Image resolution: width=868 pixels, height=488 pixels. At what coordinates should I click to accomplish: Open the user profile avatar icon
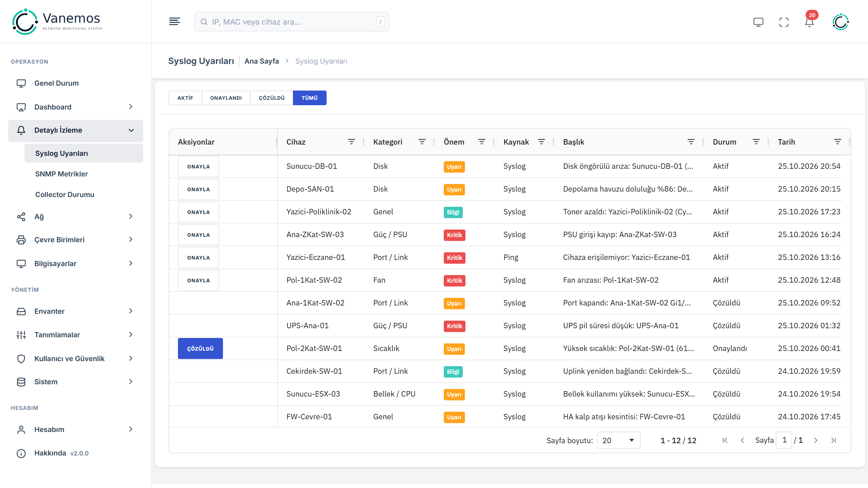tap(841, 22)
